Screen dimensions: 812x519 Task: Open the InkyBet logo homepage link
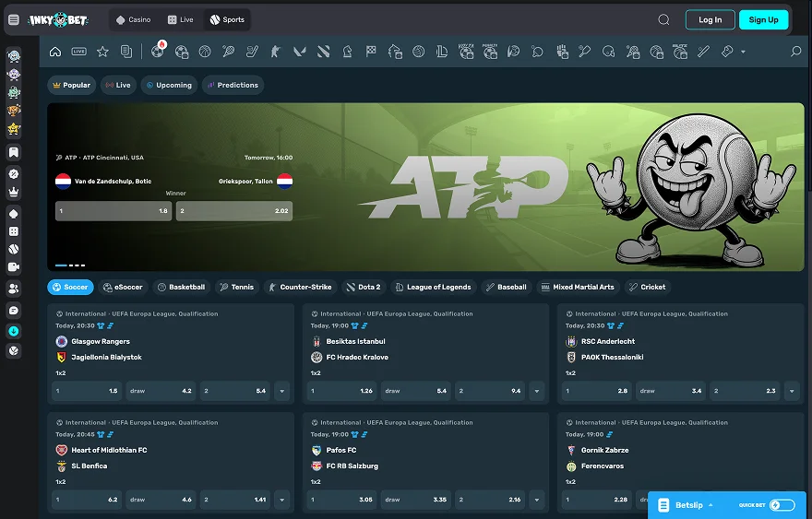[58, 19]
